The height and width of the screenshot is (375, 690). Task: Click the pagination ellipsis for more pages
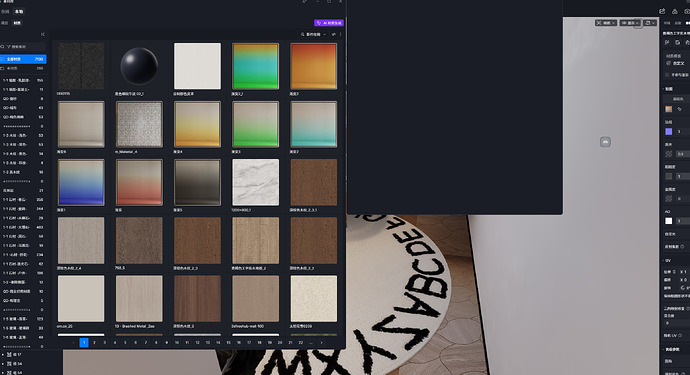[311, 342]
